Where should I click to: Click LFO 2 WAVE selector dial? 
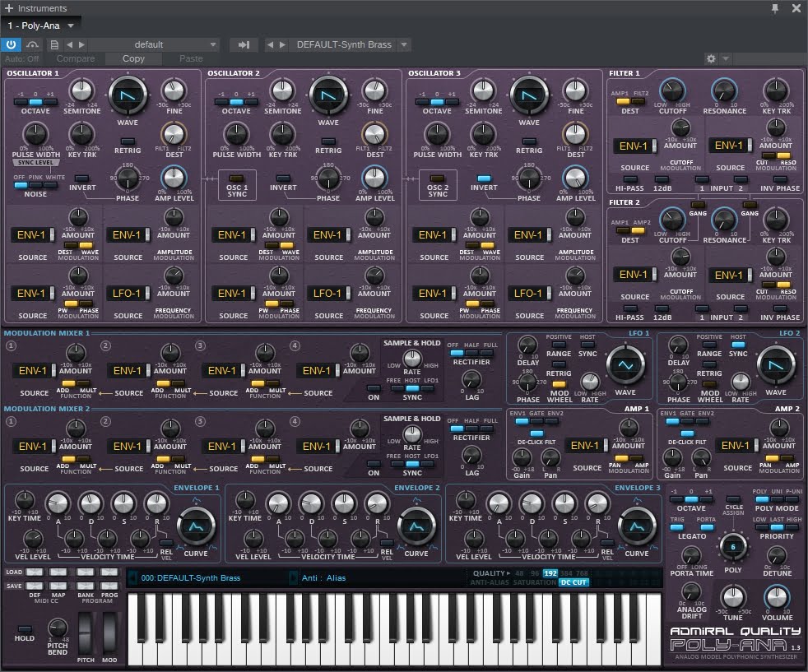[776, 365]
